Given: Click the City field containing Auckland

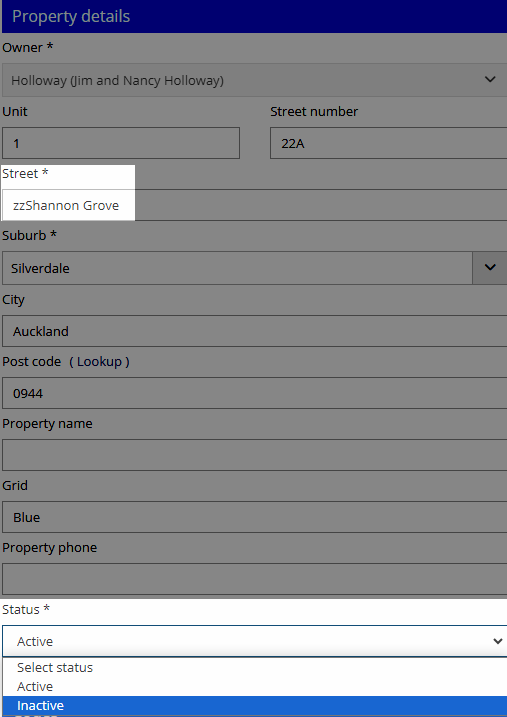Looking at the screenshot, I should point(254,331).
